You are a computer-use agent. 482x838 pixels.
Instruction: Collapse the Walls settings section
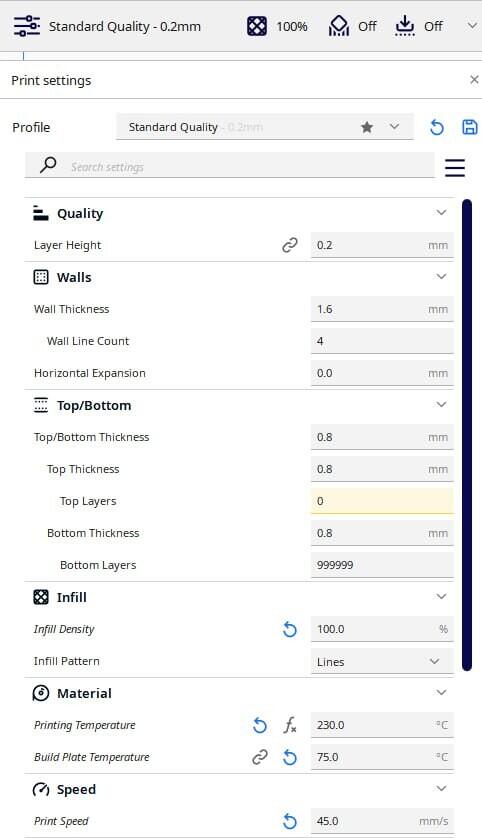coord(441,277)
